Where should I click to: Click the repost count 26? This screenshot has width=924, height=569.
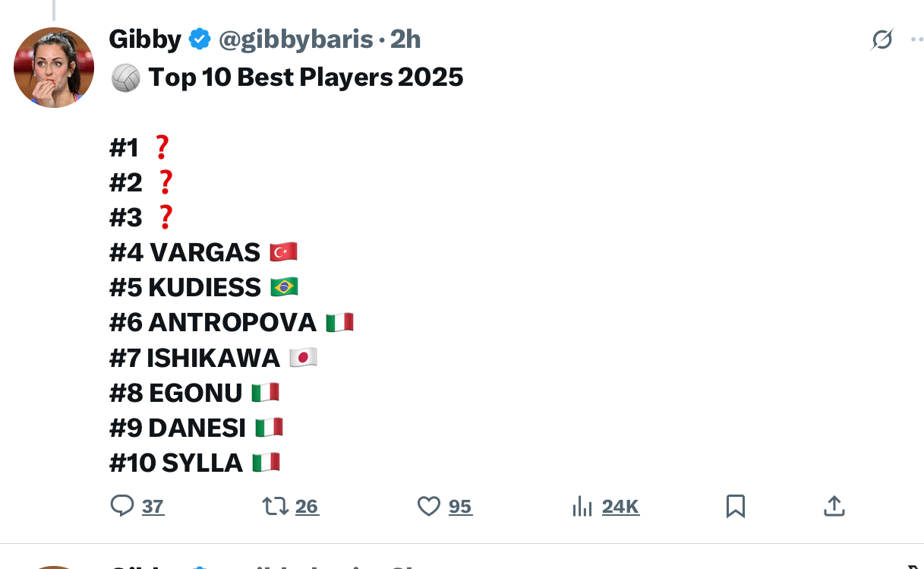click(307, 507)
